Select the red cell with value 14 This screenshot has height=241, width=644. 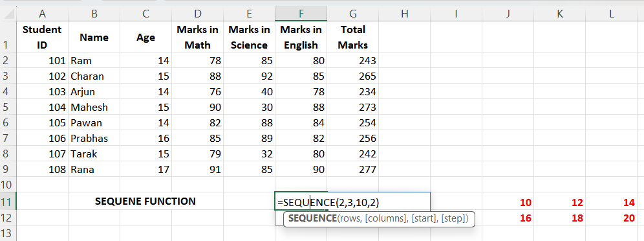coord(612,201)
